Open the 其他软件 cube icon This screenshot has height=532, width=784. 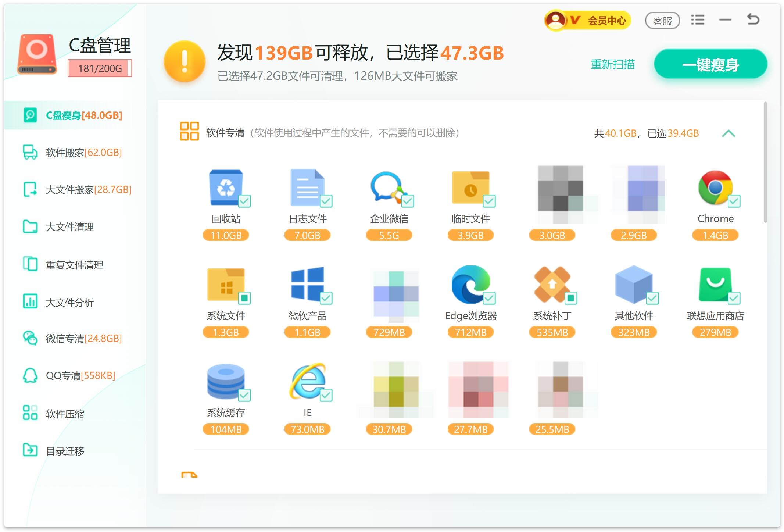click(634, 284)
